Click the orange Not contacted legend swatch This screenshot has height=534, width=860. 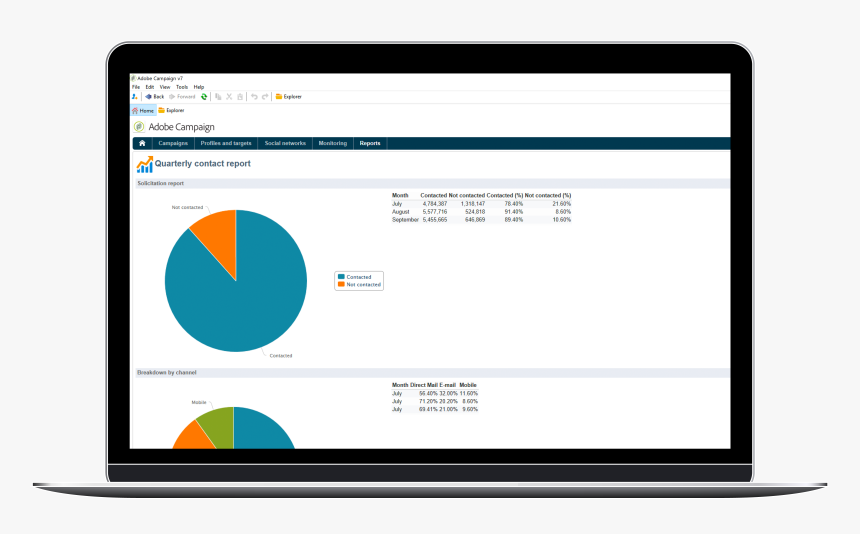(x=341, y=285)
